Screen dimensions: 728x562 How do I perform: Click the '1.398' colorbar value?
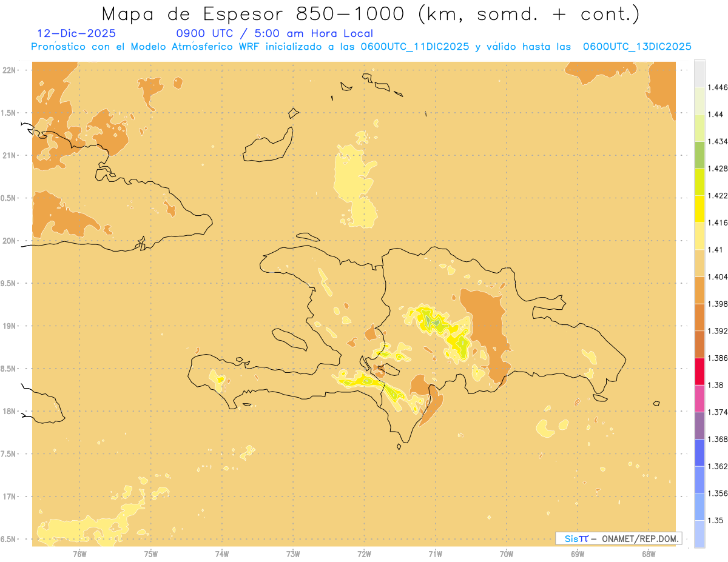coord(717,304)
